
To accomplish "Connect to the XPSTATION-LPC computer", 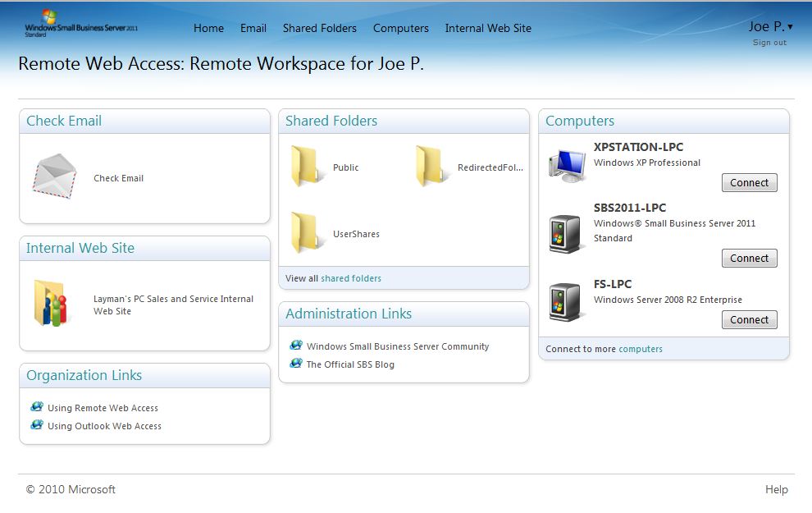I will tap(749, 183).
